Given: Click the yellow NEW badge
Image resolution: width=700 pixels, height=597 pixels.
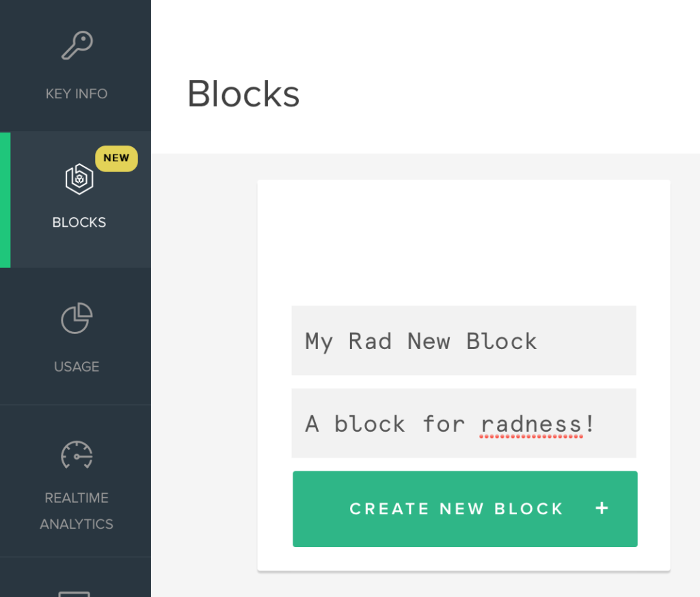Looking at the screenshot, I should (116, 158).
